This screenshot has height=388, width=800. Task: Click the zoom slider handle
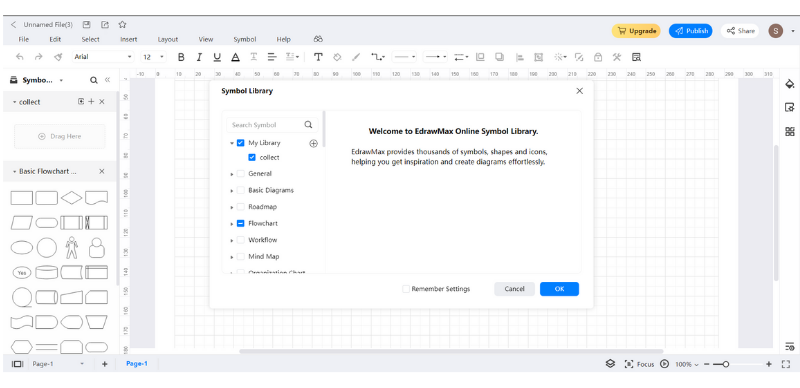[x=726, y=364]
